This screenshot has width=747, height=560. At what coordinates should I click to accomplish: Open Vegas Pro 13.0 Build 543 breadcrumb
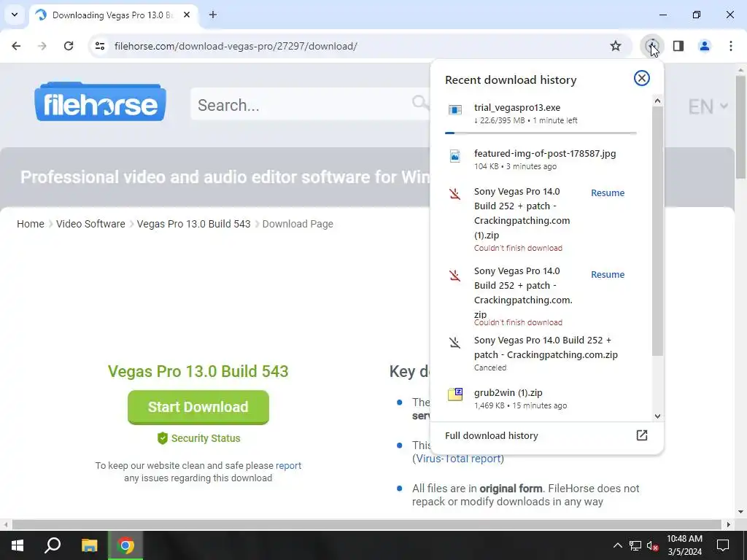click(x=193, y=224)
